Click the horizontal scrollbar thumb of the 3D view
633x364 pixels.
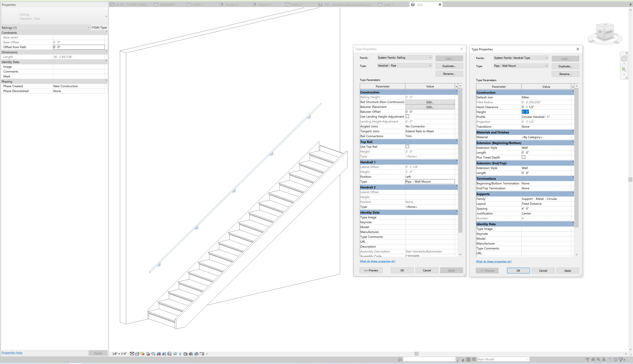click(416, 354)
